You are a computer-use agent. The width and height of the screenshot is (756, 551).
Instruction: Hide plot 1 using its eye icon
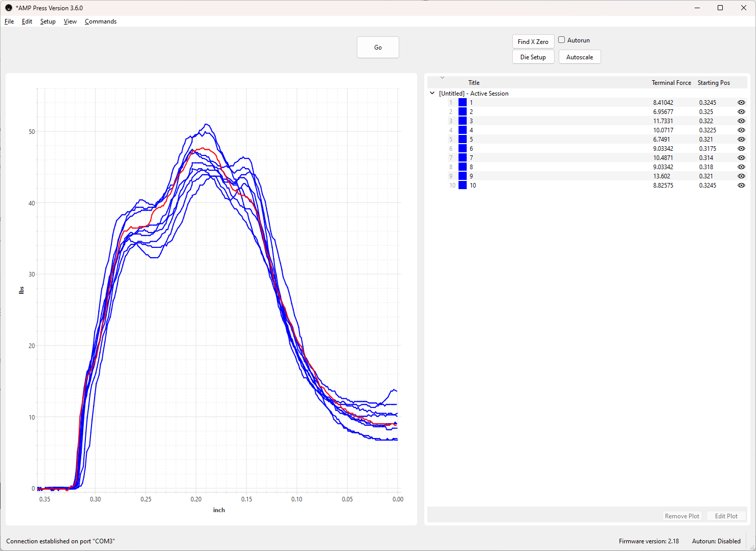741,103
